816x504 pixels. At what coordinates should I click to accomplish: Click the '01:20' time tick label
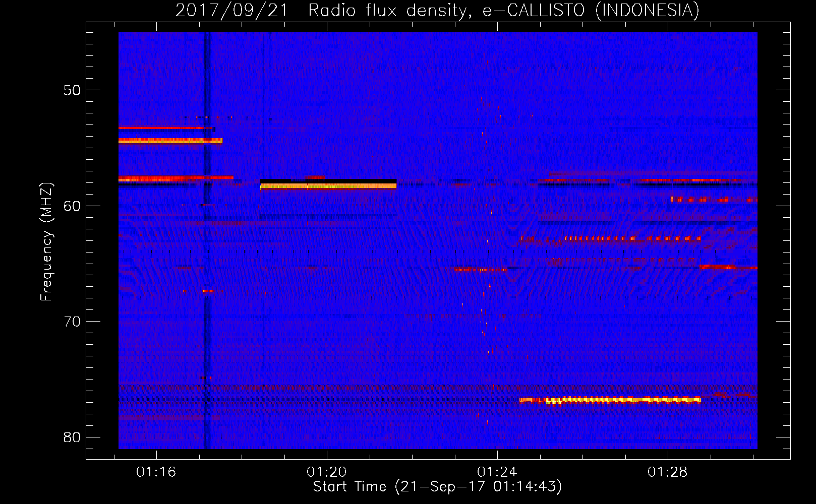tap(327, 472)
